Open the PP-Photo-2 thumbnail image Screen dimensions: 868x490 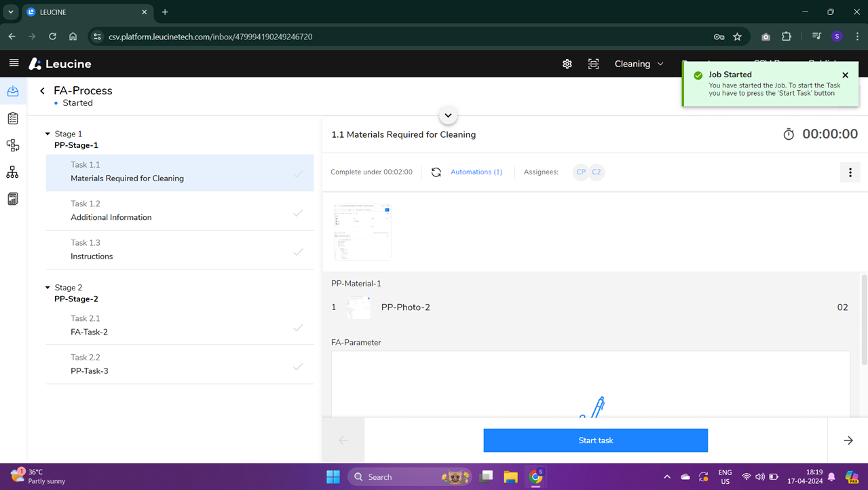click(x=359, y=307)
